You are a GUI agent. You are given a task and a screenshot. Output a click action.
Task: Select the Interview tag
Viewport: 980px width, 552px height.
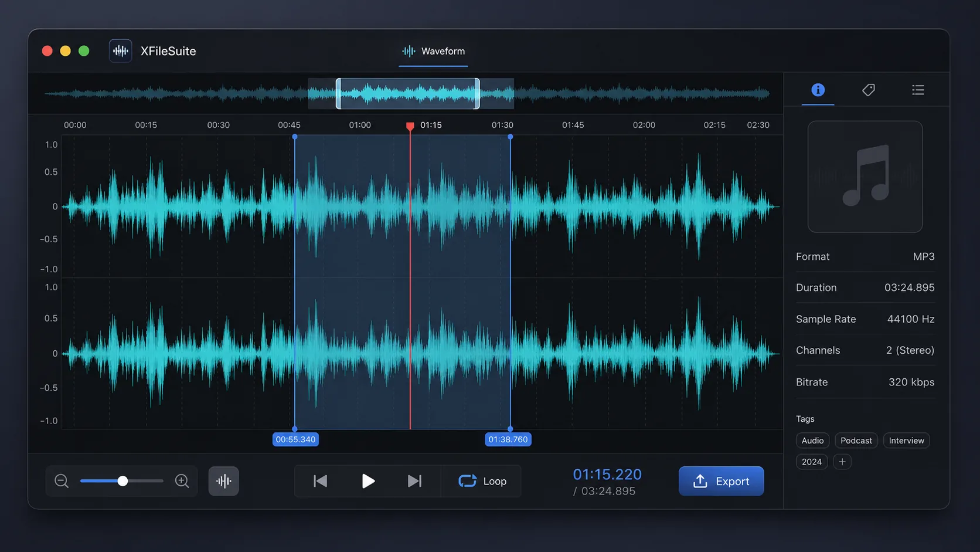[906, 441]
